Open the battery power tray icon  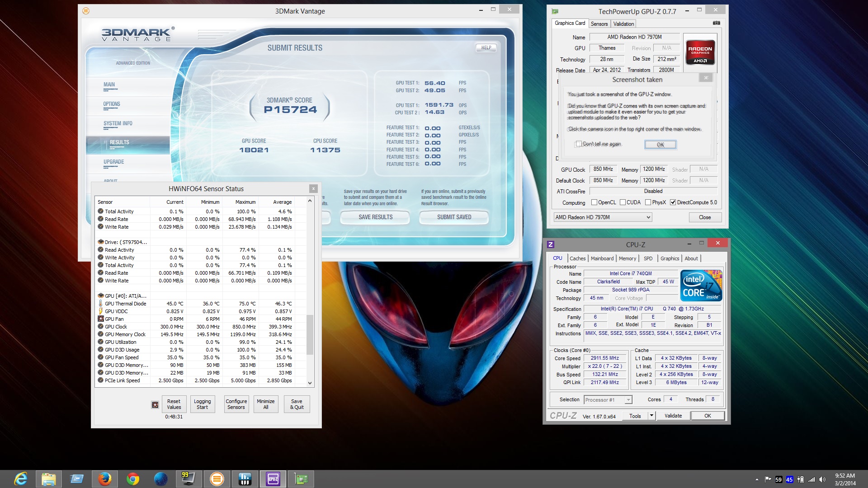(x=800, y=479)
